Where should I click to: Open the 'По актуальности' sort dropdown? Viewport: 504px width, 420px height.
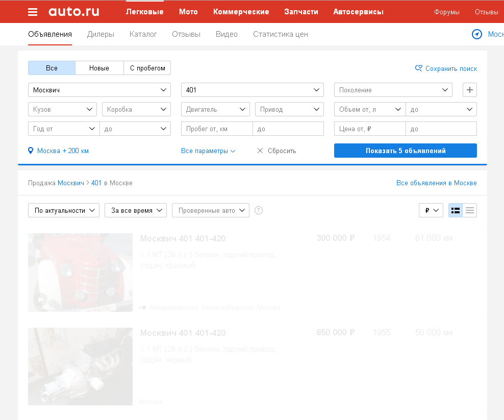tap(64, 210)
